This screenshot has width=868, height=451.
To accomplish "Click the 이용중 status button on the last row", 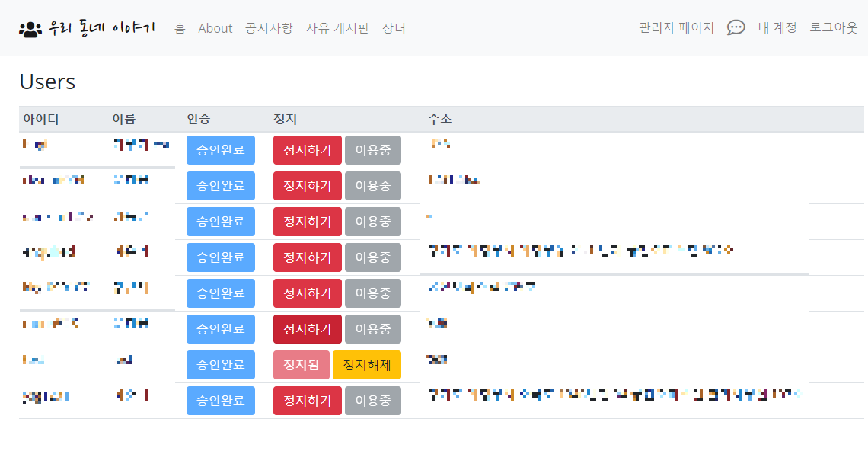I will point(372,400).
